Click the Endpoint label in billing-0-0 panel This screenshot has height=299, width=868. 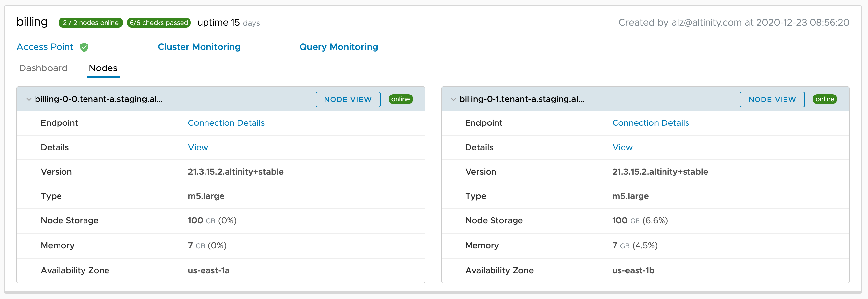(x=59, y=123)
